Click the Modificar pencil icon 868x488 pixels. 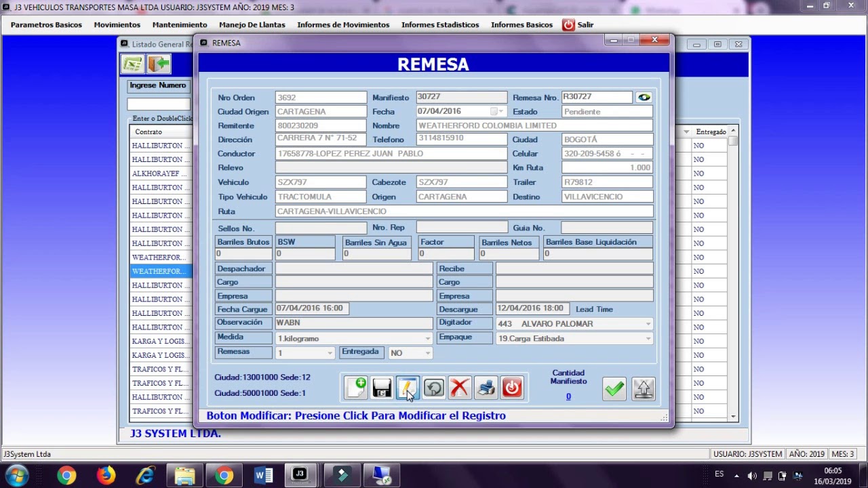[408, 387]
